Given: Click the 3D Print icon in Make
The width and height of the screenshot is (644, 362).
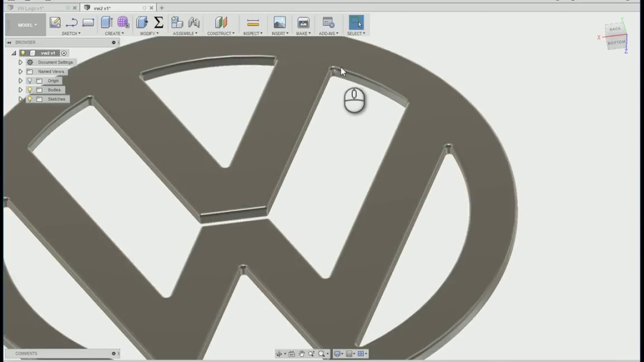Looking at the screenshot, I should [x=303, y=22].
